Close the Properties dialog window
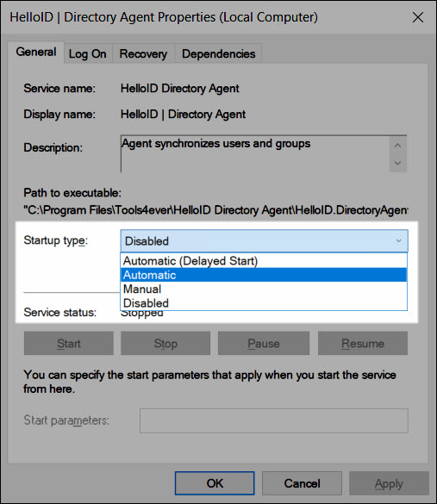This screenshot has width=437, height=504. coord(418,17)
